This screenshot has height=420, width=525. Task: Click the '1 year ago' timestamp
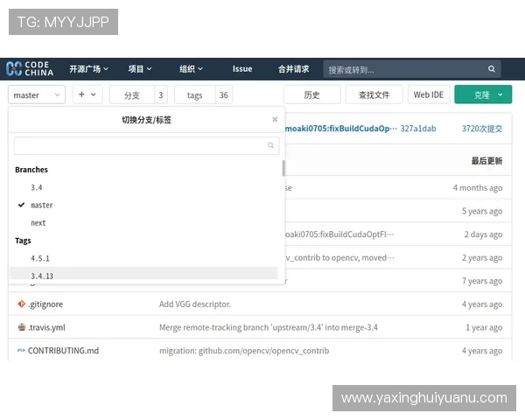[x=484, y=327]
